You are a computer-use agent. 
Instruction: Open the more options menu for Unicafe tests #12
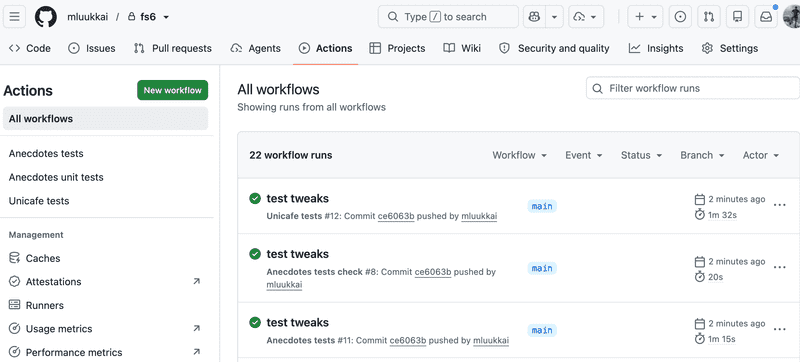(x=779, y=205)
